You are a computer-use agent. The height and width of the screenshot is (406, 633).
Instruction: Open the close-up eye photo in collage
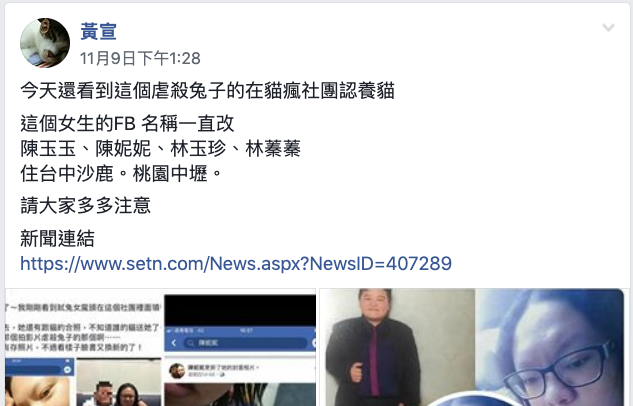click(x=39, y=391)
